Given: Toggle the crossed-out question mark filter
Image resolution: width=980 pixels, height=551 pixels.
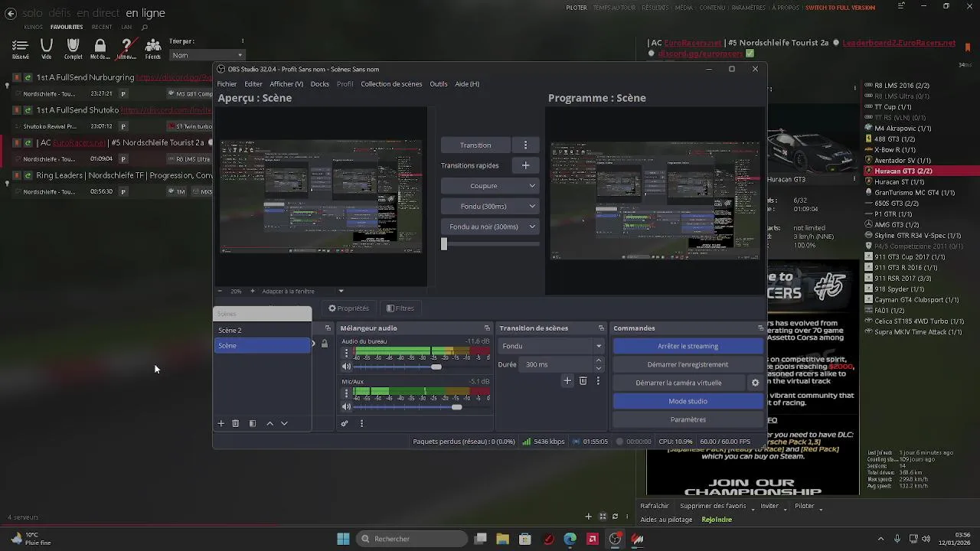Looking at the screenshot, I should coord(126,49).
